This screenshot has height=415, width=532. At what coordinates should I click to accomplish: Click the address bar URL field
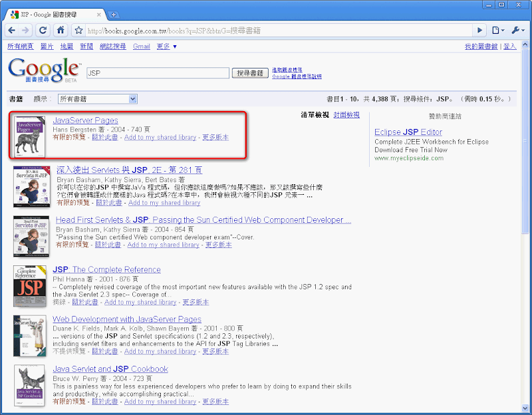tap(278, 31)
